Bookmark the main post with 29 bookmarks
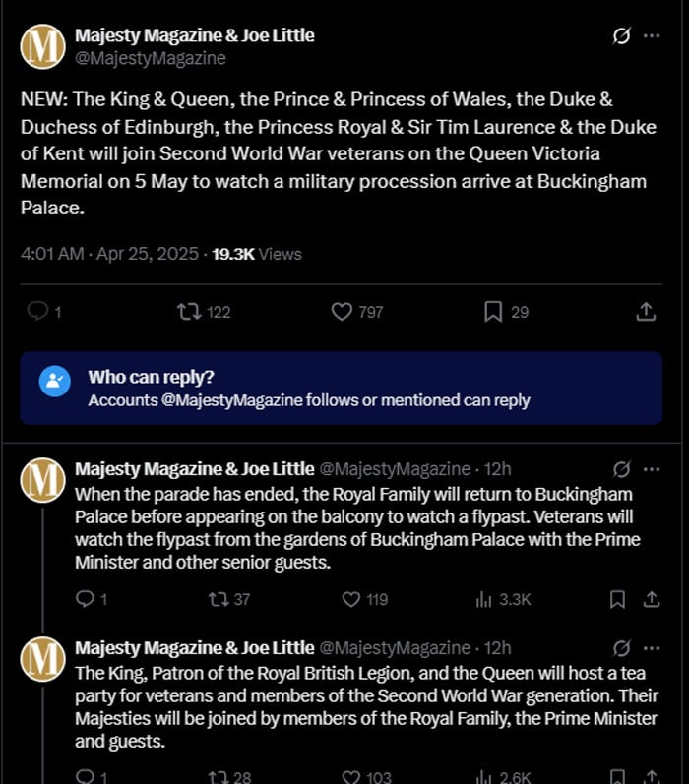 point(493,312)
